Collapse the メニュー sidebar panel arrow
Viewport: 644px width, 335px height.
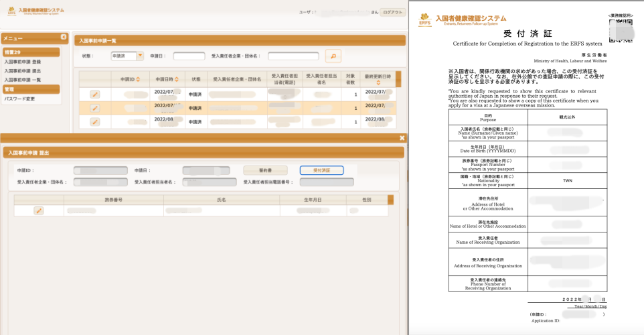tap(64, 38)
